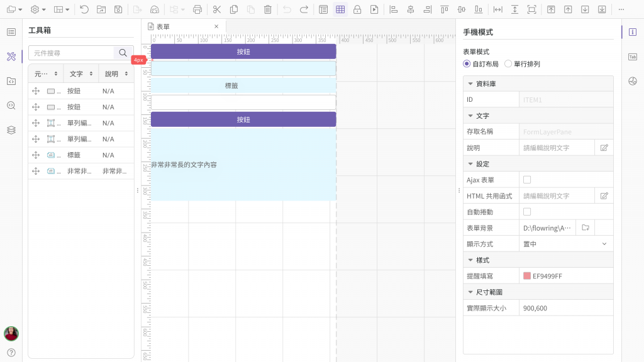Collapse the 尺寸範圍 section

click(470, 292)
